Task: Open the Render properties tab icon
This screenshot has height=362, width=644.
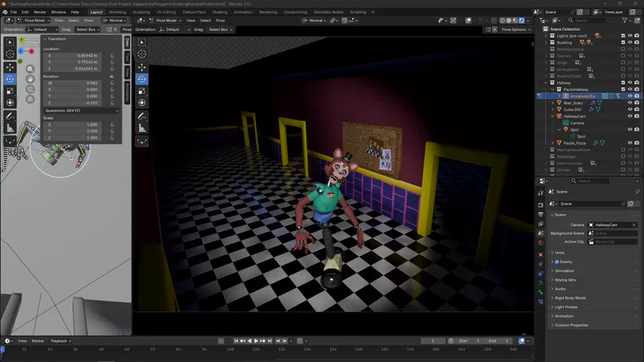Action: coord(540,205)
